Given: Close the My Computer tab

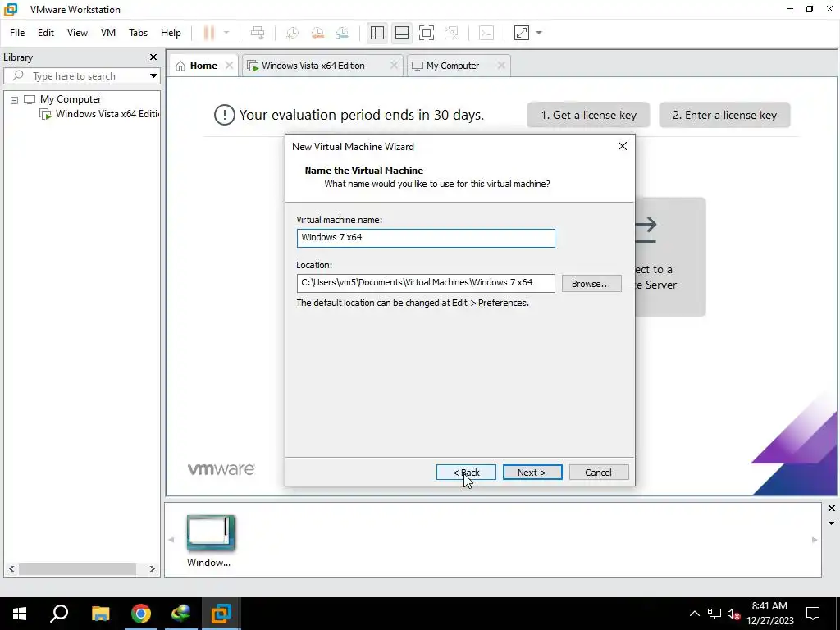Looking at the screenshot, I should 501,66.
